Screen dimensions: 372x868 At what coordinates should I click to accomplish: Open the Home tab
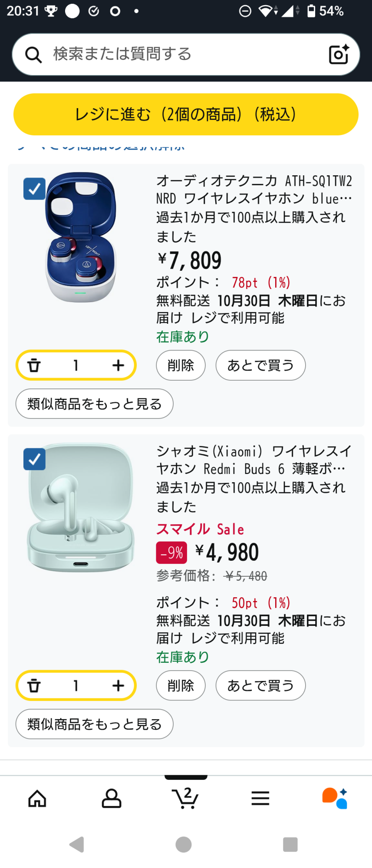(x=37, y=798)
